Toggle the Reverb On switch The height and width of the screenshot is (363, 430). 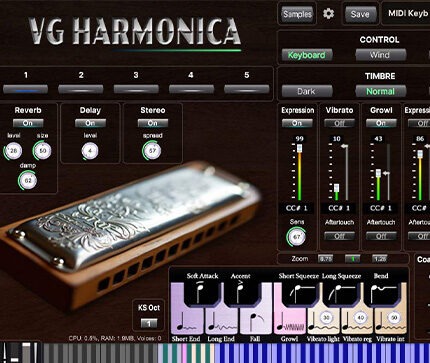click(x=28, y=123)
